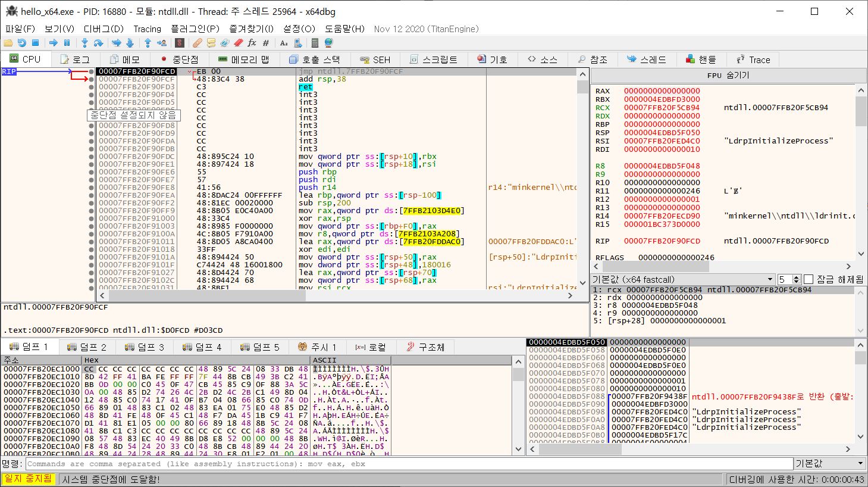Run the program with the arrow icon
The height and width of the screenshot is (487, 868).
(x=54, y=43)
